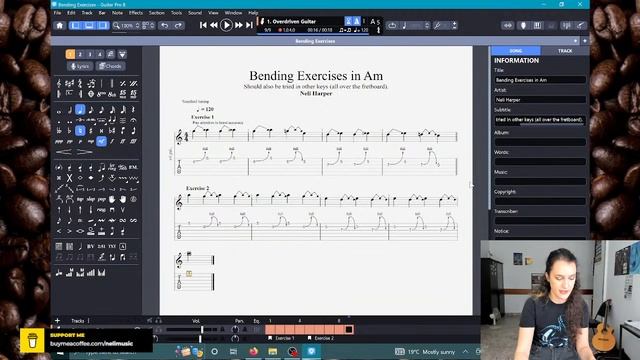Viewport: 640px width, 360px height.
Task: Select the highlighted mezzo-forte dynamic
Action: 101,141
